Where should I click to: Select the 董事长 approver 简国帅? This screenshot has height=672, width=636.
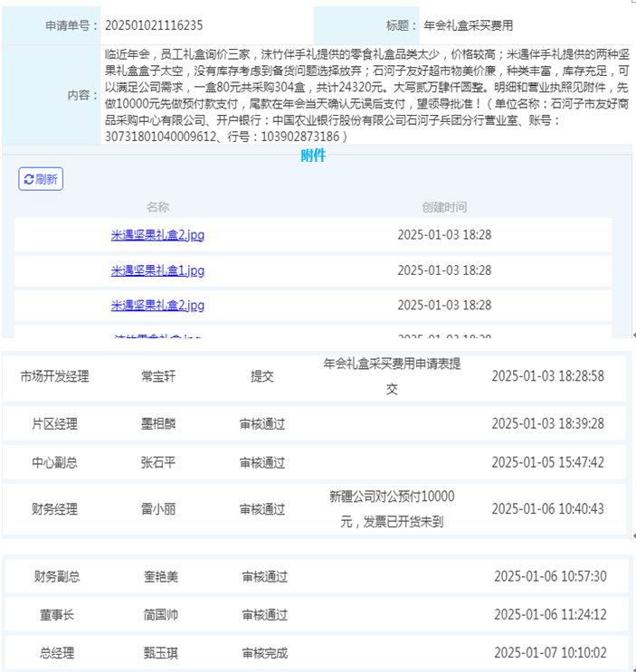click(161, 615)
